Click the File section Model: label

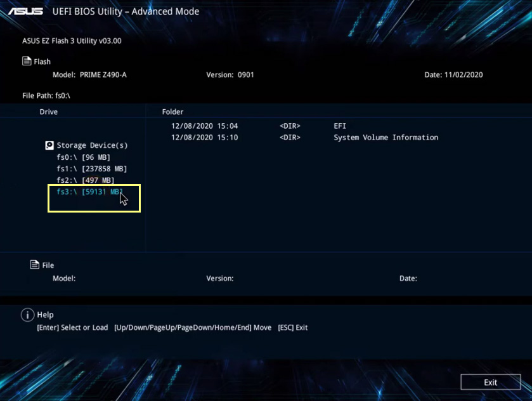tap(64, 279)
